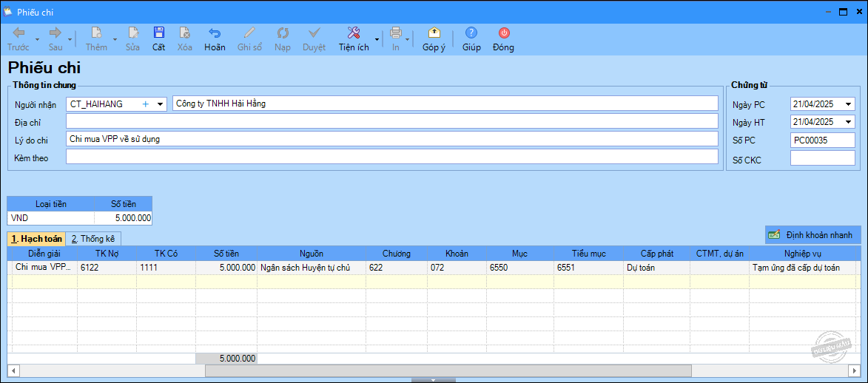Click the plus icon to add recipient
Image resolution: width=868 pixels, height=383 pixels.
146,104
